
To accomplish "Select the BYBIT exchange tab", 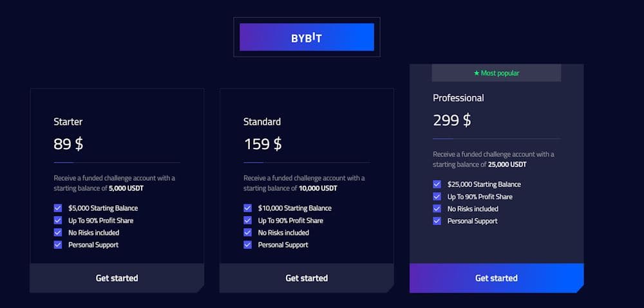I will [307, 37].
